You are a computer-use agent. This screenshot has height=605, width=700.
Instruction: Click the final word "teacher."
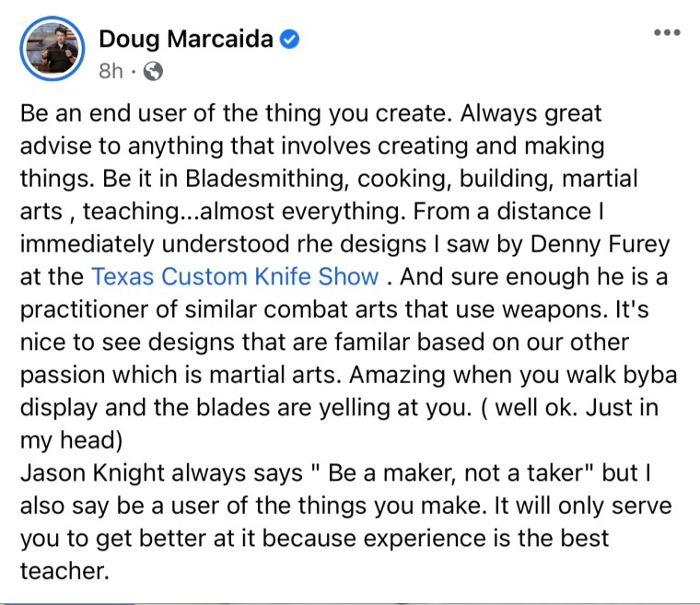[64, 570]
